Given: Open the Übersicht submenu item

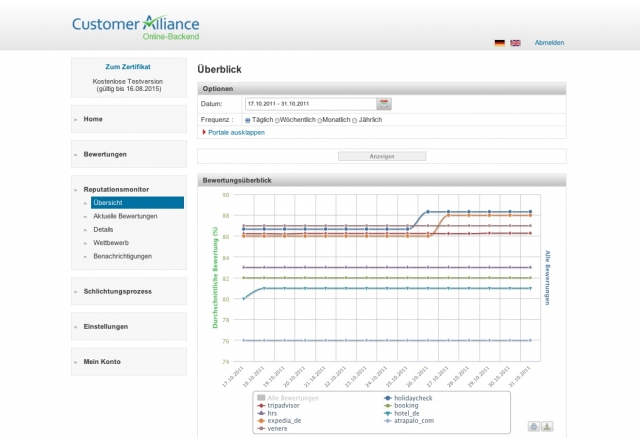Looking at the screenshot, I should coord(137,202).
